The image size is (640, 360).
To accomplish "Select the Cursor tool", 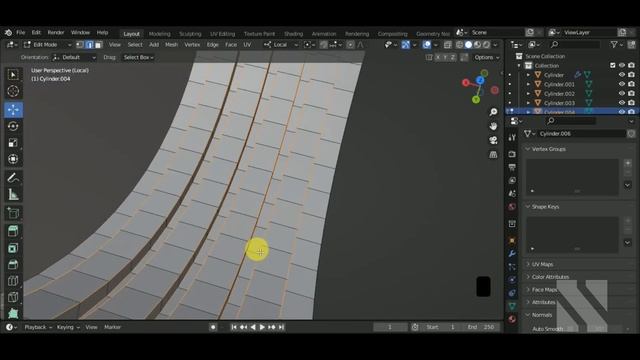I will (13, 91).
